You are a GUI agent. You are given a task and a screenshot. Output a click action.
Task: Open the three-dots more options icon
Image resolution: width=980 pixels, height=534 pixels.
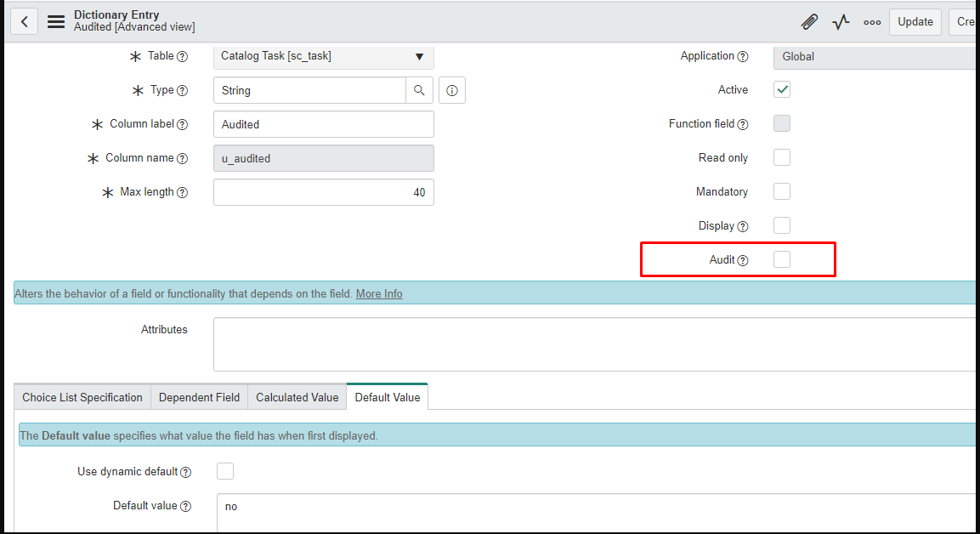[872, 22]
